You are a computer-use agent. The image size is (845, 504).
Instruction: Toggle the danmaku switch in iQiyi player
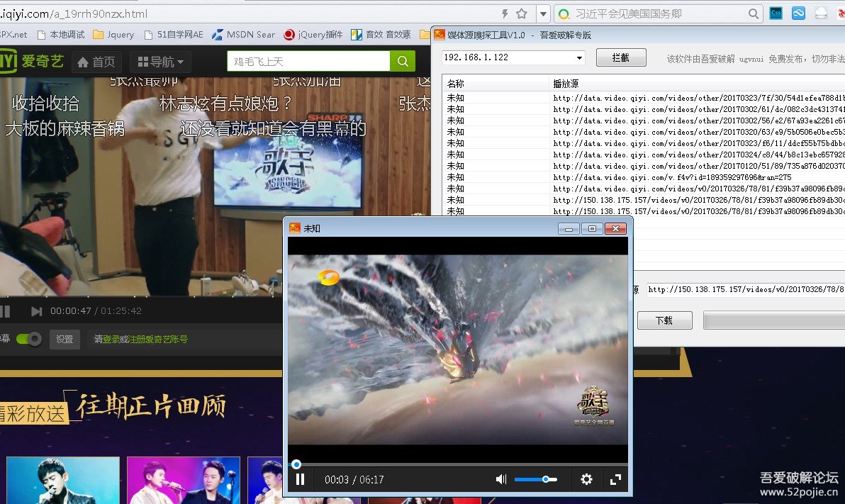coord(29,339)
